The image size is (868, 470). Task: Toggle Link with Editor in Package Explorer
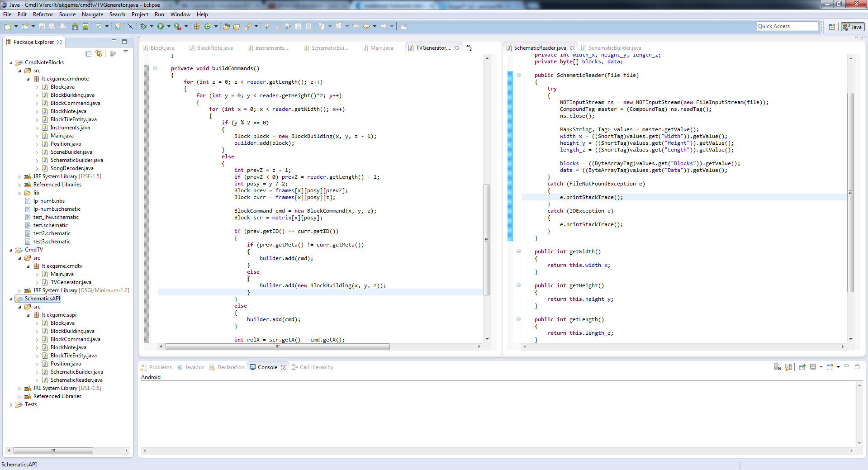tap(99, 54)
